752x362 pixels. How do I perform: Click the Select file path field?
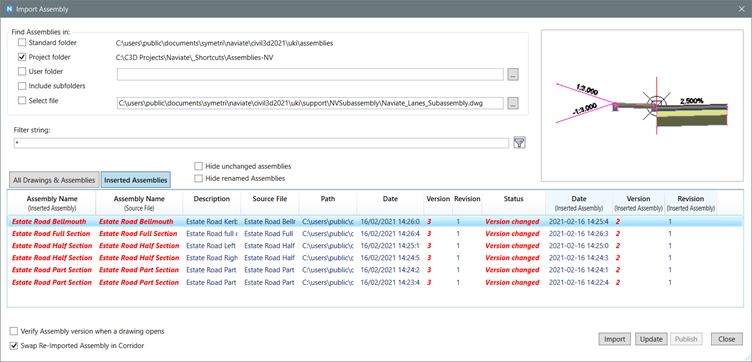[310, 103]
